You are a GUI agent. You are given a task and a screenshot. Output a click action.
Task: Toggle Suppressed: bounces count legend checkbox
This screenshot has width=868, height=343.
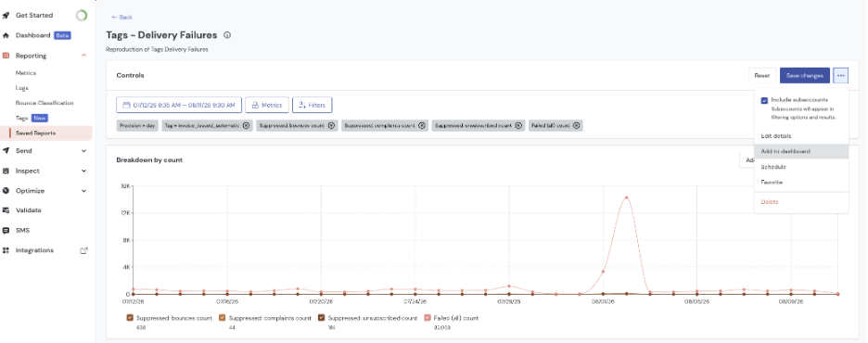(x=130, y=318)
